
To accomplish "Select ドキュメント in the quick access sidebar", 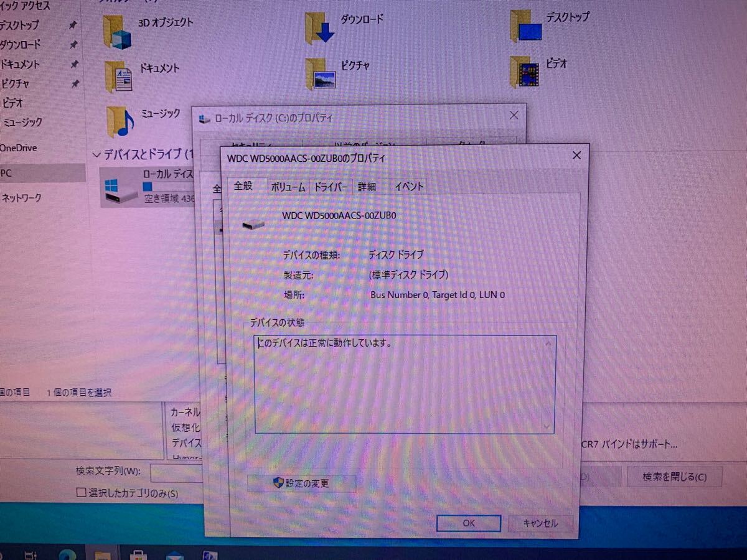I will tap(20, 64).
